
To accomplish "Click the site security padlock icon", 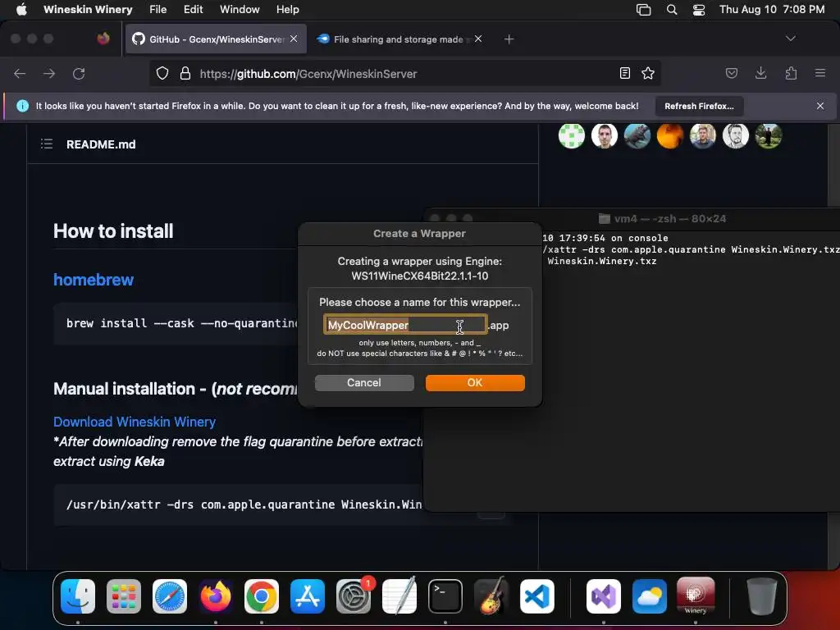I will point(185,73).
